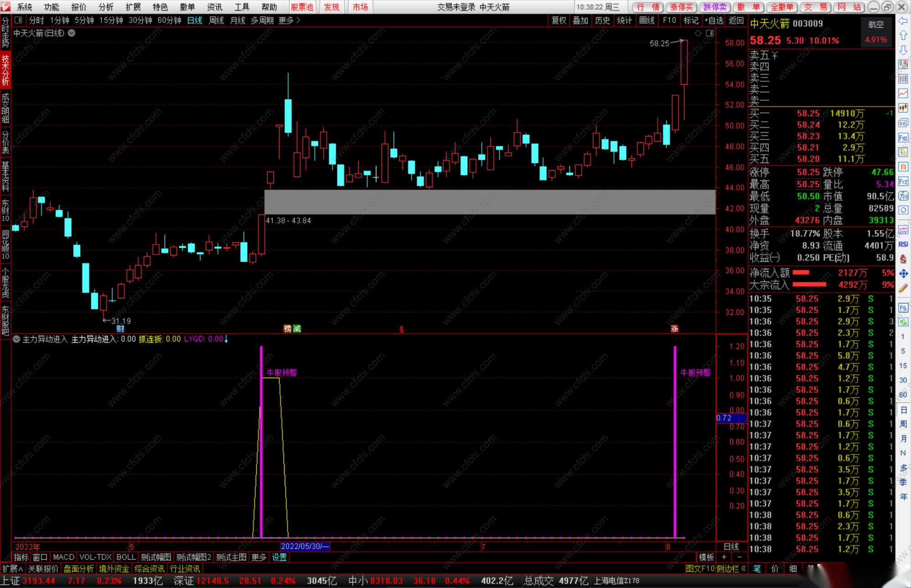911x588 pixels.
Task: Select the candlestick chart icon
Action: click(903, 108)
